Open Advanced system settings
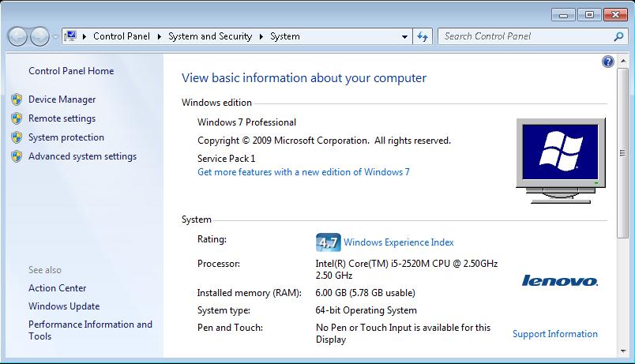Viewport: 635px width, 364px height. 82,156
